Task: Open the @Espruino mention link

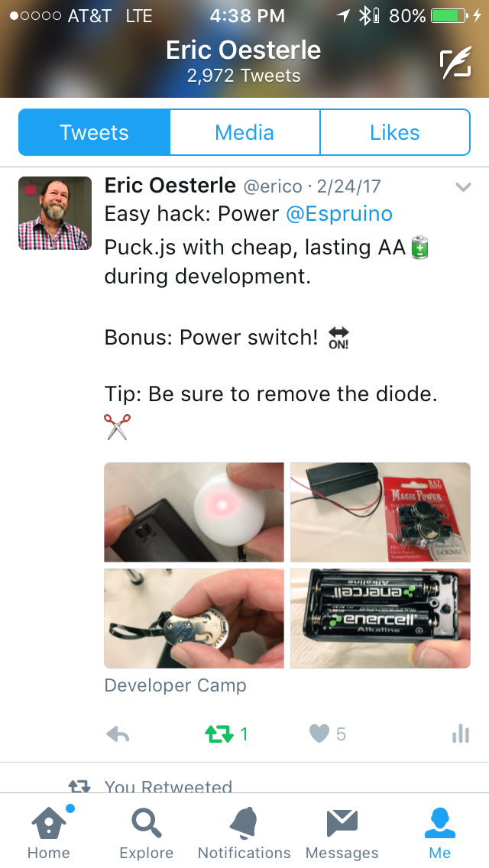Action: [x=339, y=214]
